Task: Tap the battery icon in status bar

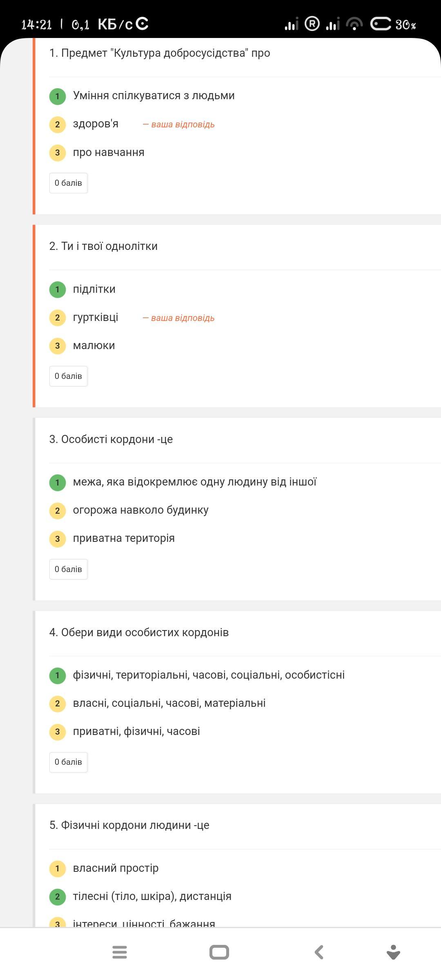Action: (x=381, y=24)
